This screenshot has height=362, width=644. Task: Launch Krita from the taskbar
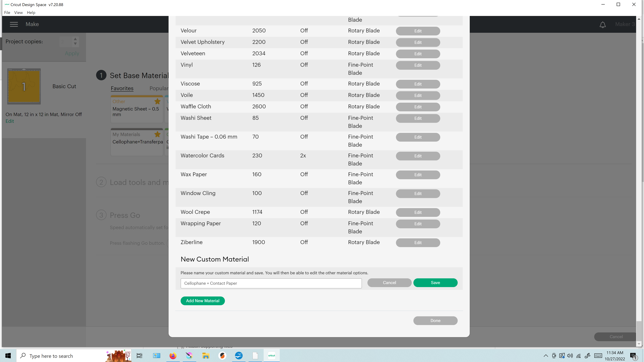click(189, 355)
